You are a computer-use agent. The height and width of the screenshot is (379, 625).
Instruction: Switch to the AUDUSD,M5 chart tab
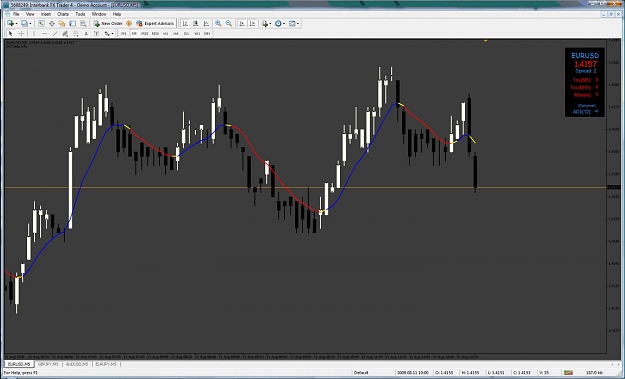coord(77,364)
